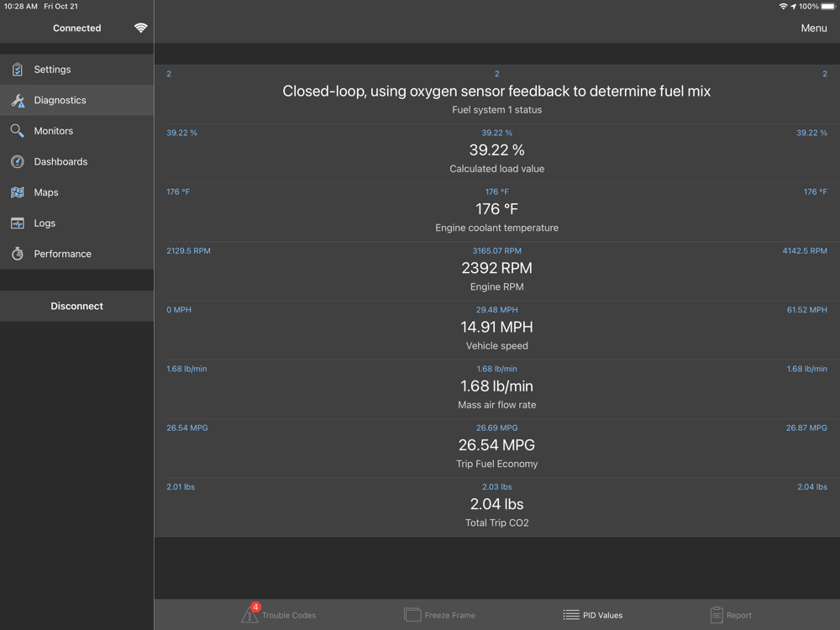Go to Dashboards in the sidebar
840x630 pixels.
77,161
